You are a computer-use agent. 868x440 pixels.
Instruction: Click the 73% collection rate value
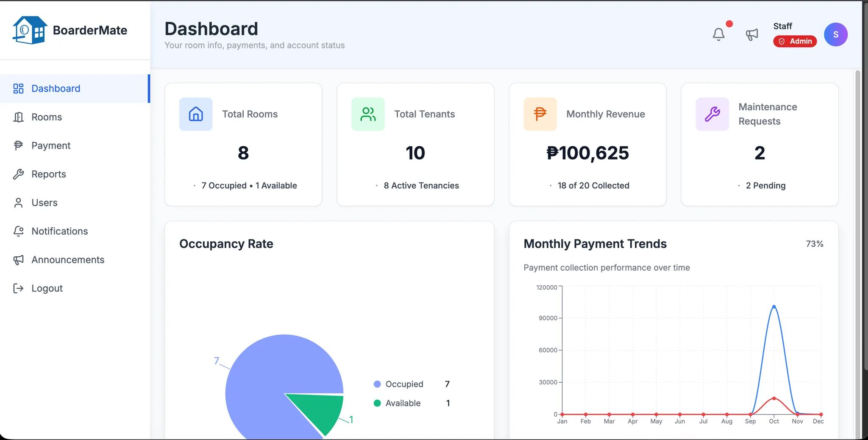coord(815,244)
